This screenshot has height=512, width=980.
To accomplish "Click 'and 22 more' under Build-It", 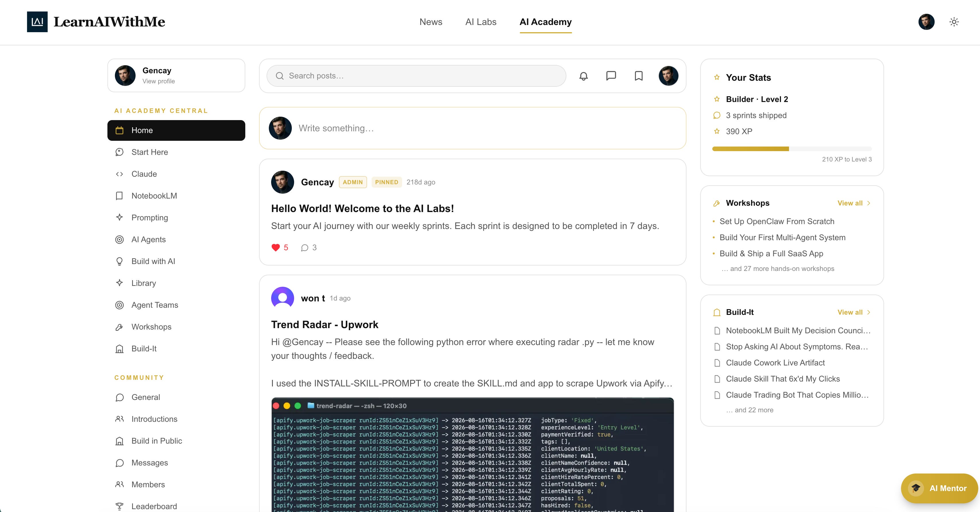I will 749,410.
